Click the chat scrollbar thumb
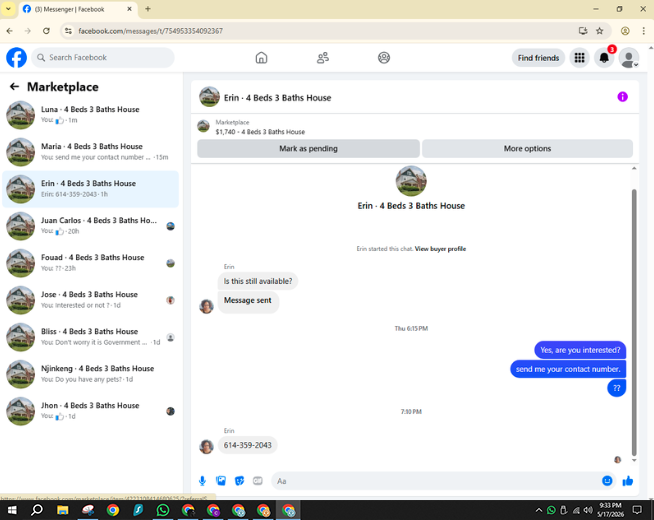 [x=634, y=322]
